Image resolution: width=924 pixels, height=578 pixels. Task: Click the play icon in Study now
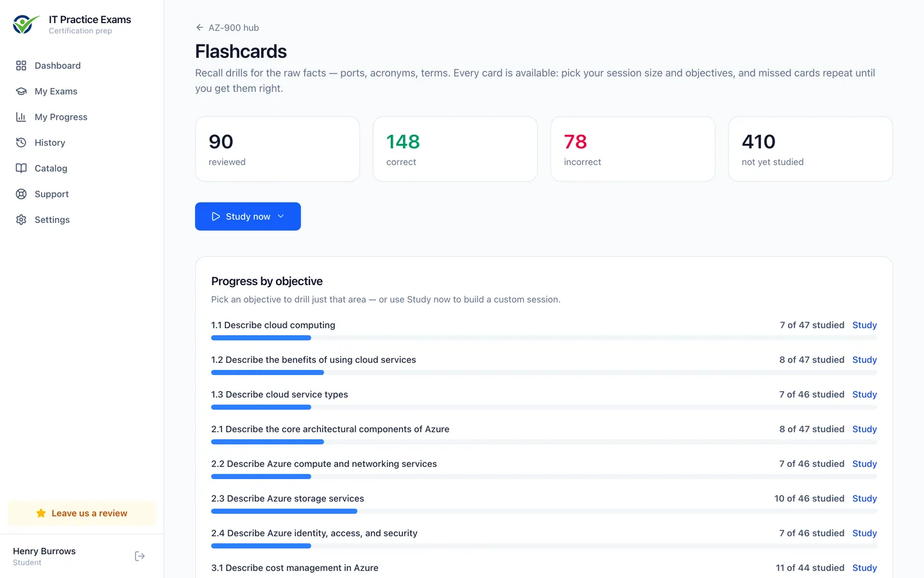216,216
